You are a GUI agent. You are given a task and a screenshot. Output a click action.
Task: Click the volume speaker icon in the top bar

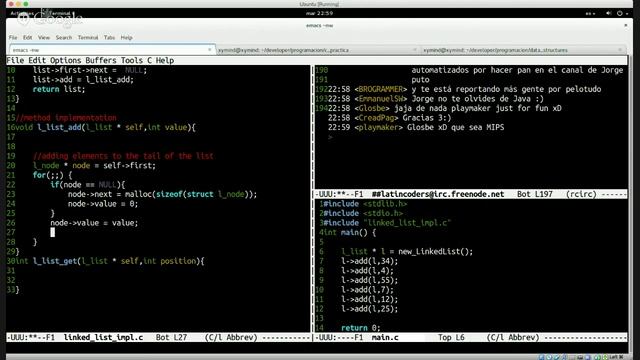point(608,13)
